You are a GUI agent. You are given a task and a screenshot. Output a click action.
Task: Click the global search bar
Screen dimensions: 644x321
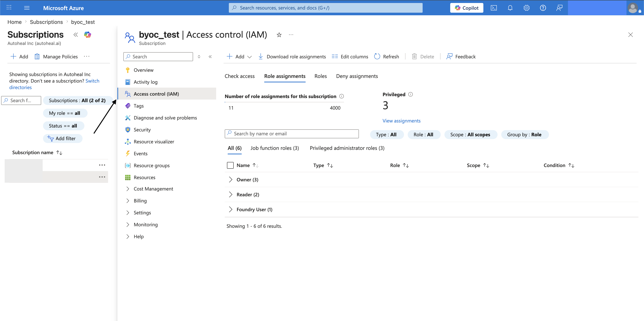pos(326,8)
